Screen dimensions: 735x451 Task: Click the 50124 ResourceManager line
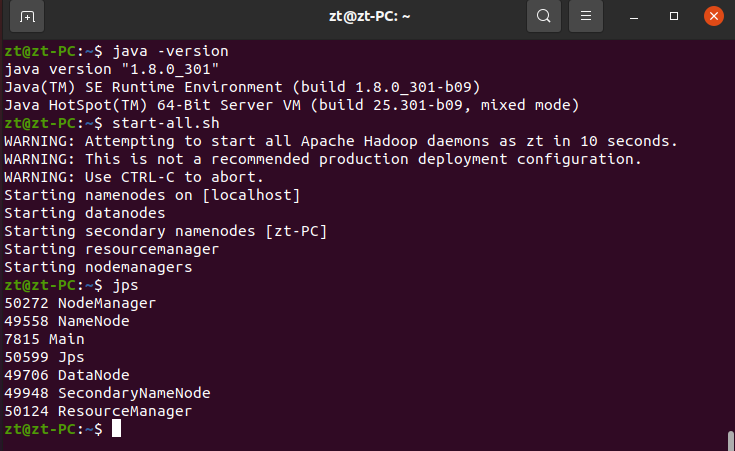98,410
